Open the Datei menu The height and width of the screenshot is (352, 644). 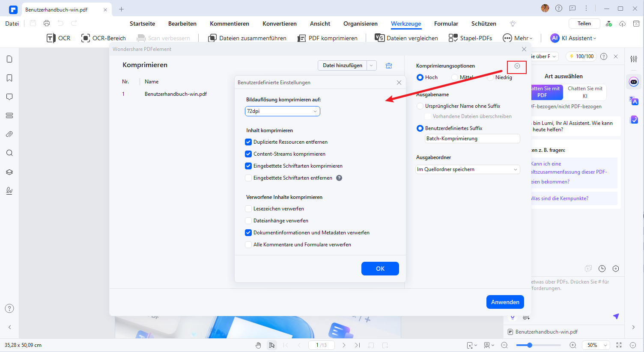point(12,24)
